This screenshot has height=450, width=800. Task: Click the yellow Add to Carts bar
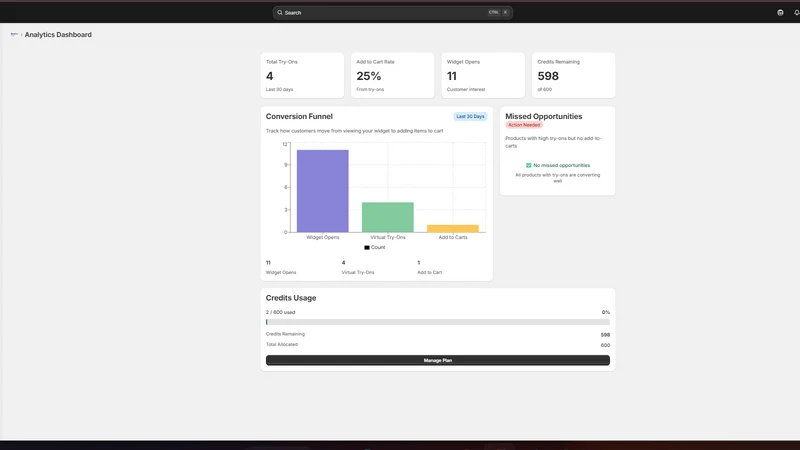(453, 229)
